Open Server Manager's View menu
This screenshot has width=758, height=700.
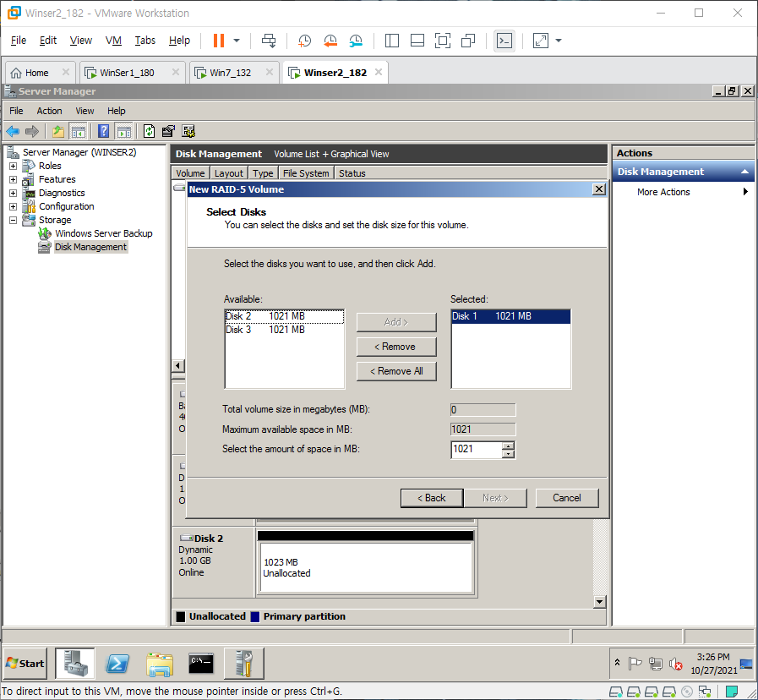(x=85, y=111)
